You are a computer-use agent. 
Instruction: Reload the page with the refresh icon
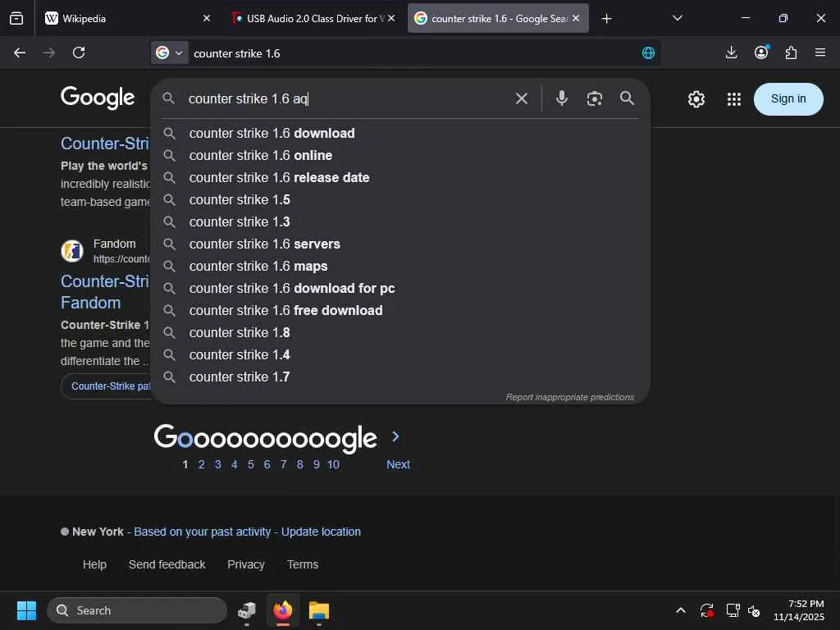point(79,52)
